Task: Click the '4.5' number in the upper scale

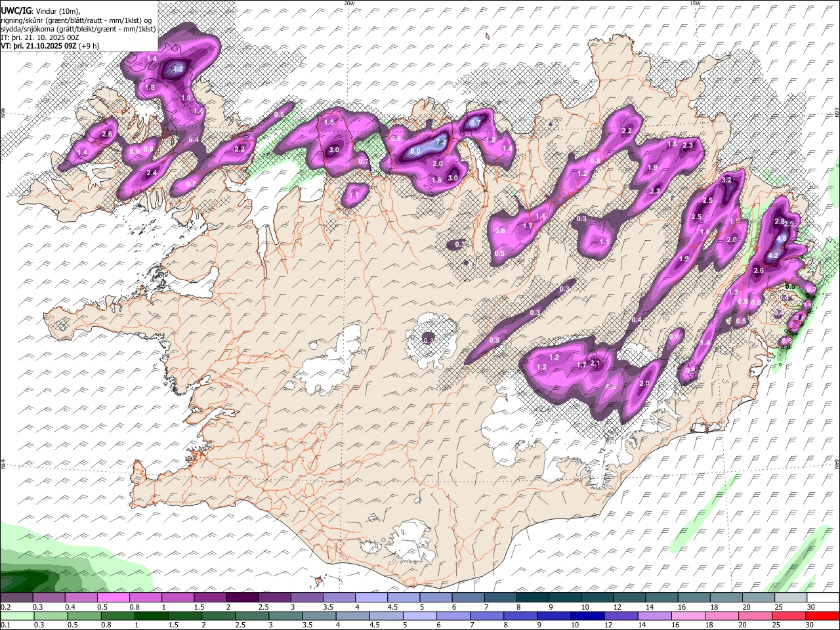Action: 392,607
